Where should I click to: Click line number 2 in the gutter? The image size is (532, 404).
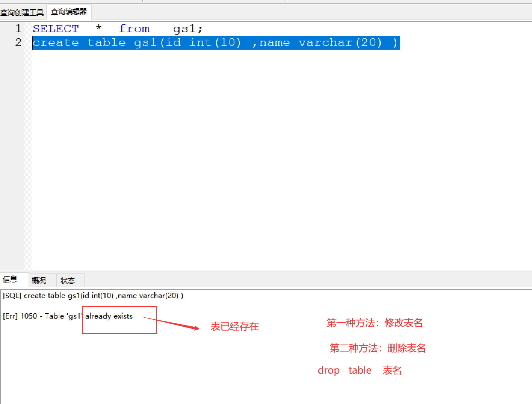click(18, 42)
